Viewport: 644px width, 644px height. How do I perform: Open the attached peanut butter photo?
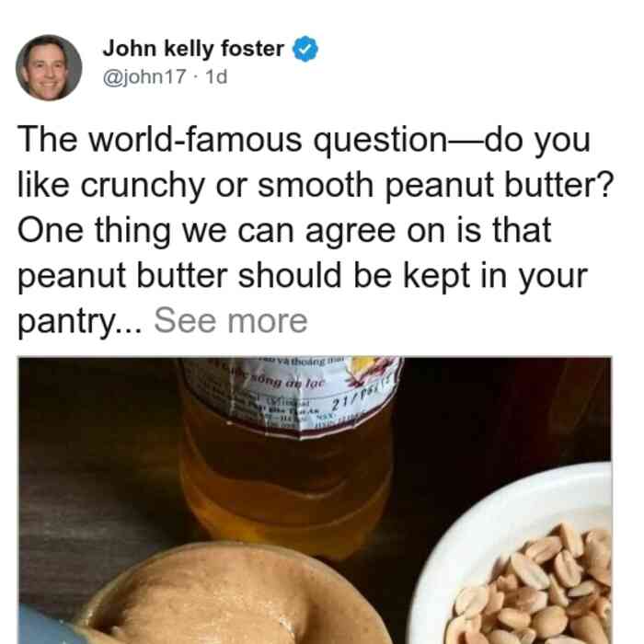(x=315, y=500)
